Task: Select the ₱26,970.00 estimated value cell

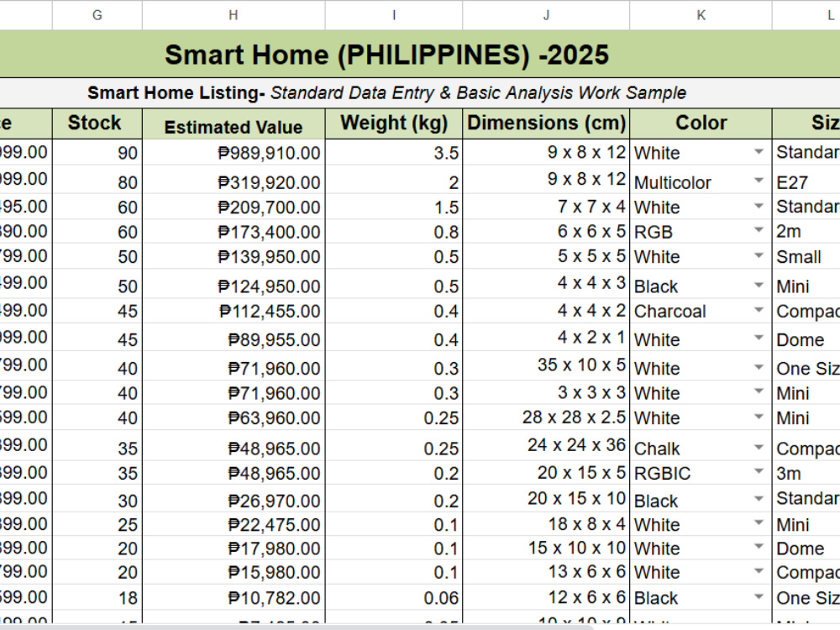Action: pos(233,499)
